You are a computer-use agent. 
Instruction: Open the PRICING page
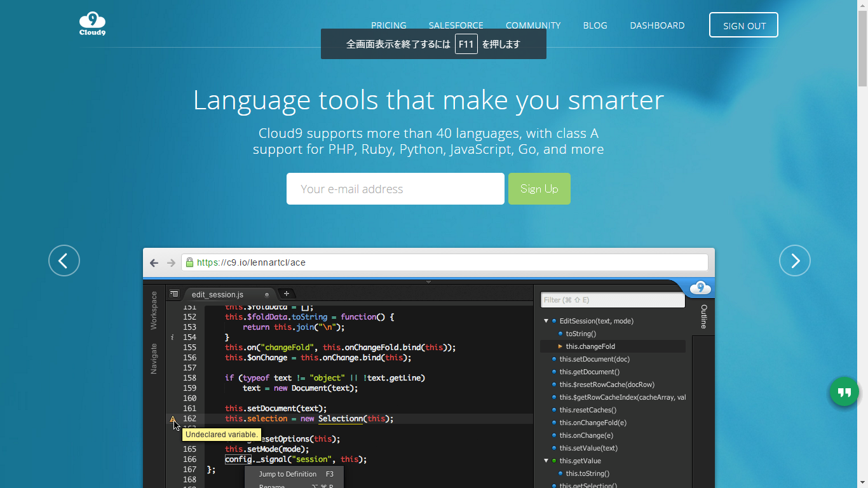(389, 25)
